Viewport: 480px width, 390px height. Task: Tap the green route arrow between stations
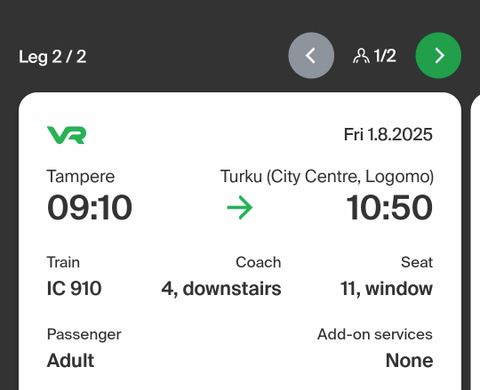pyautogui.click(x=240, y=207)
